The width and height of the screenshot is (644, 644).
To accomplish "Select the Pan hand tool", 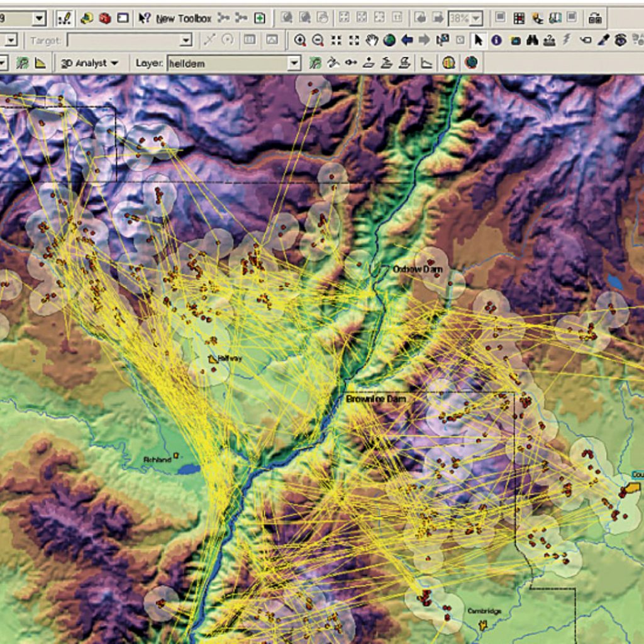I will pos(372,40).
